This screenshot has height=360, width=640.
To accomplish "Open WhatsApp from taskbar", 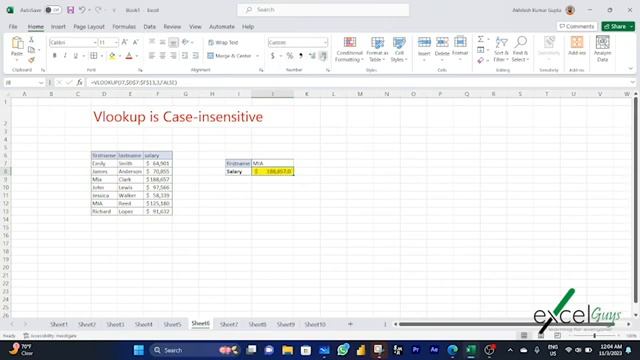I will point(343,350).
